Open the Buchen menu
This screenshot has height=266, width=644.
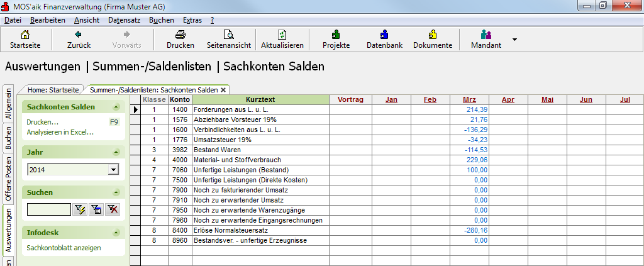(162, 20)
